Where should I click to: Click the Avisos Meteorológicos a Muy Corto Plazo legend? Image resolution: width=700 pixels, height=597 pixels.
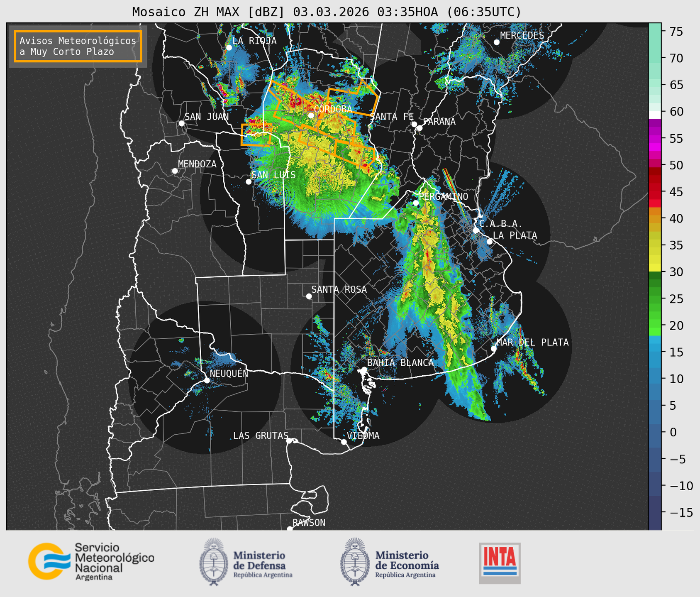click(x=78, y=46)
